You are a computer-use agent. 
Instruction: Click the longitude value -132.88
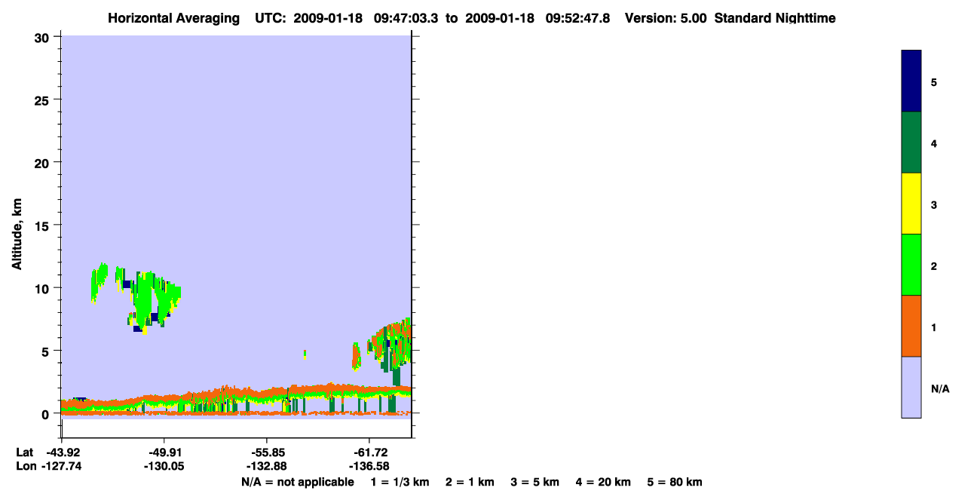tap(266, 467)
